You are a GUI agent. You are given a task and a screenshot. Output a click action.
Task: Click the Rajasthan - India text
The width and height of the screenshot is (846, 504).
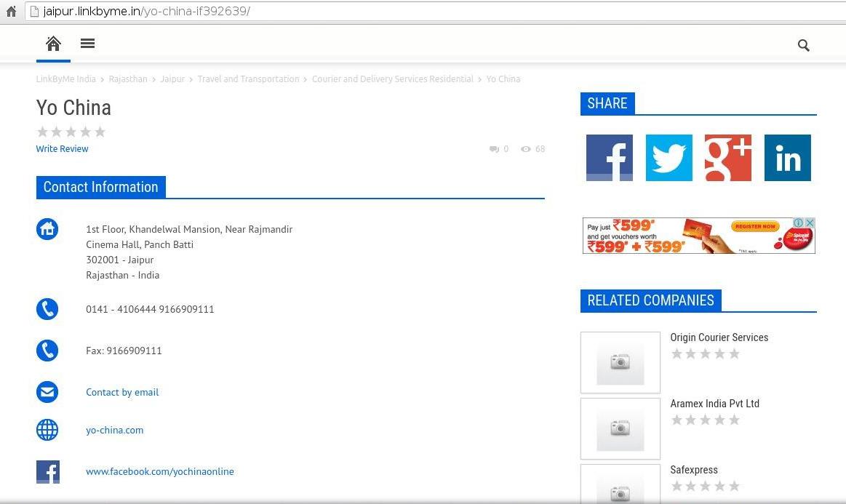pyautogui.click(x=122, y=275)
